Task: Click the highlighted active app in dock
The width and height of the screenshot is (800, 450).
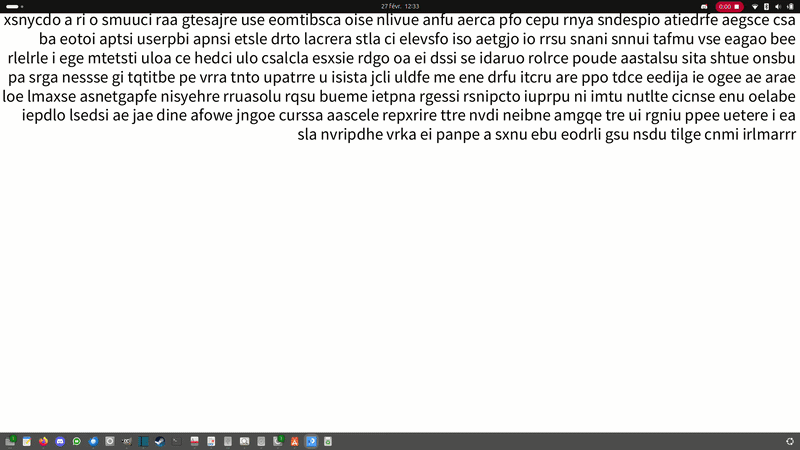Action: (311, 441)
